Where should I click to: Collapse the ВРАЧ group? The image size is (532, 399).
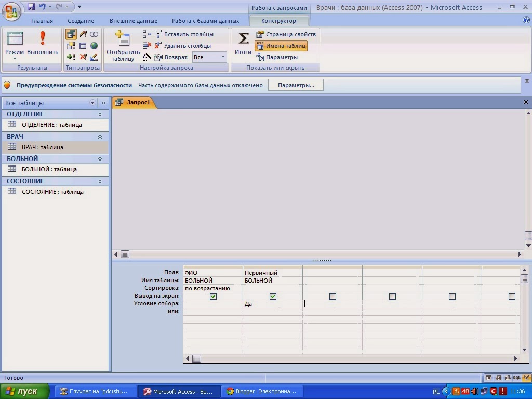pyautogui.click(x=100, y=137)
